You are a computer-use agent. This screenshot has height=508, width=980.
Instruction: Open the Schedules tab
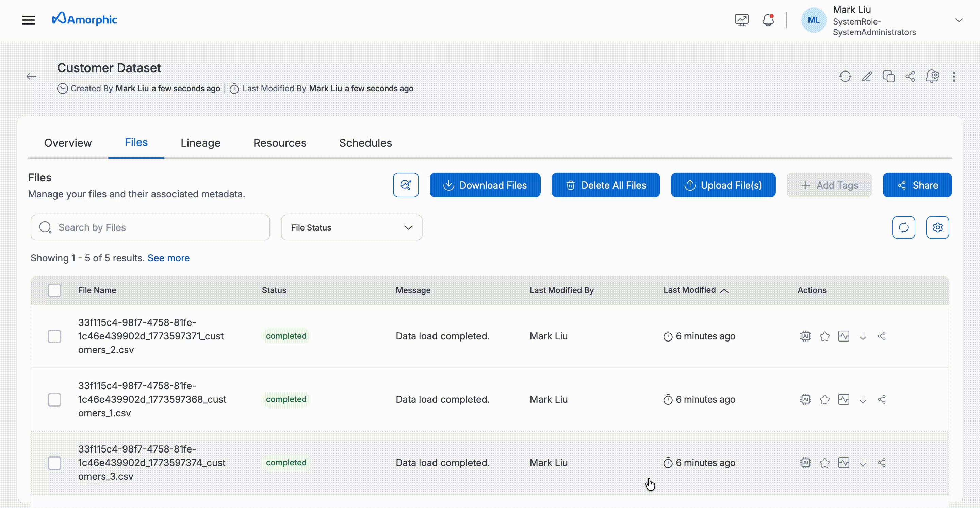365,143
